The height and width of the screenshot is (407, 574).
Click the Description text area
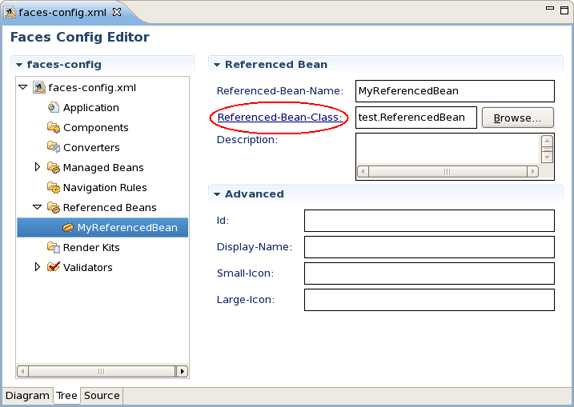[448, 150]
